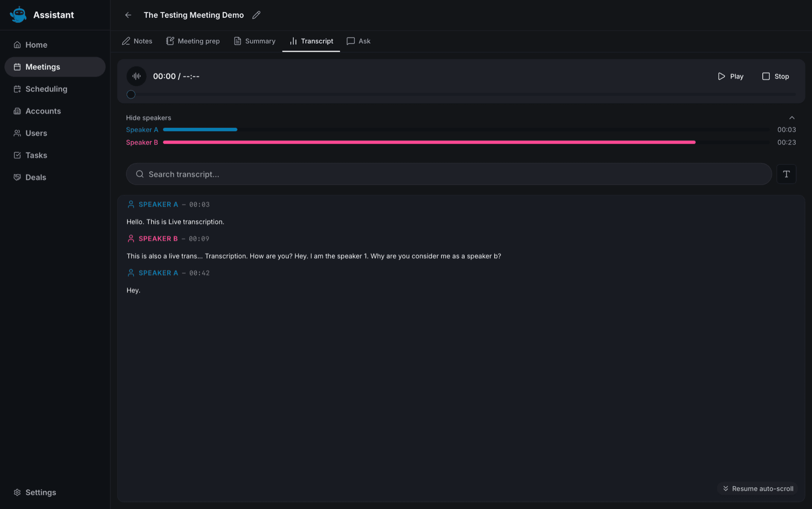Focus the Search transcript field
812x509 pixels.
(449, 174)
